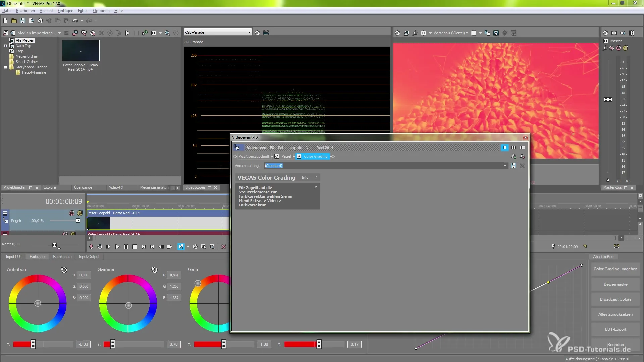Reset the Anheben color wheel
644x362 pixels.
click(64, 270)
